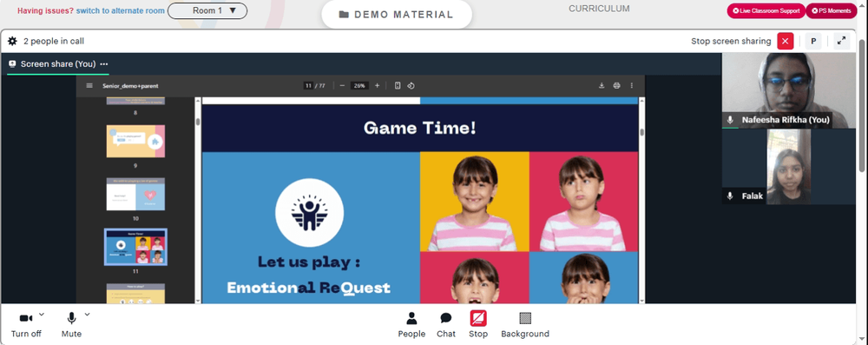Image resolution: width=868 pixels, height=345 pixels.
Task: Open the CURRICULUM tab
Action: click(599, 9)
